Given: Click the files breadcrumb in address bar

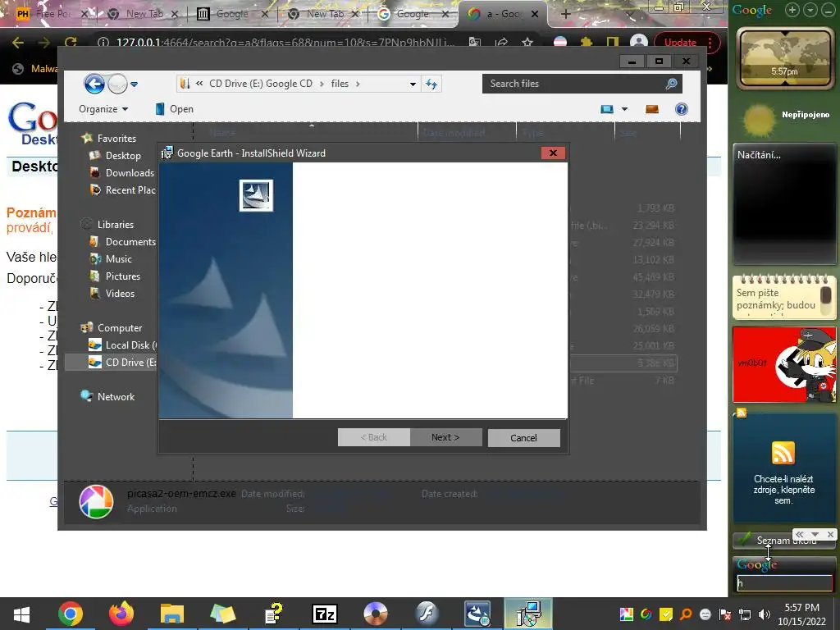Looking at the screenshot, I should pyautogui.click(x=340, y=84).
